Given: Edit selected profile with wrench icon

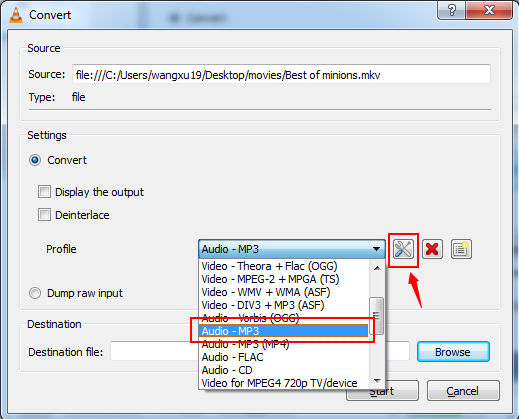Looking at the screenshot, I should [x=403, y=249].
